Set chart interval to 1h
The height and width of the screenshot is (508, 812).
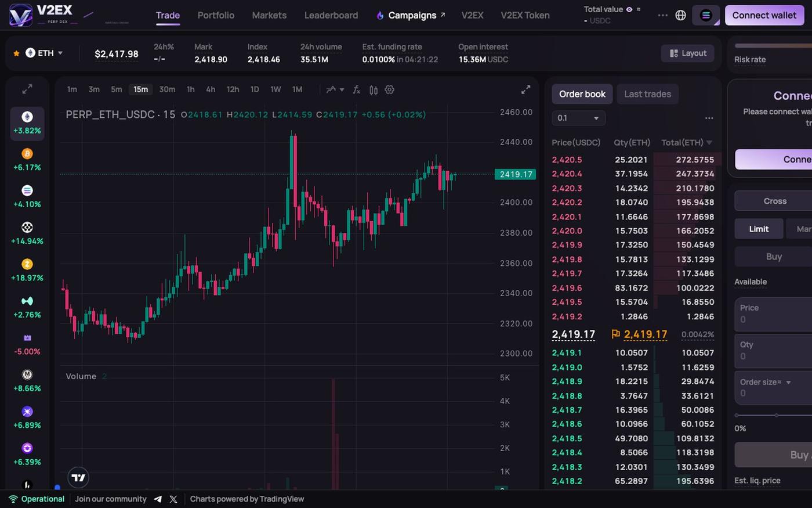[x=190, y=89]
